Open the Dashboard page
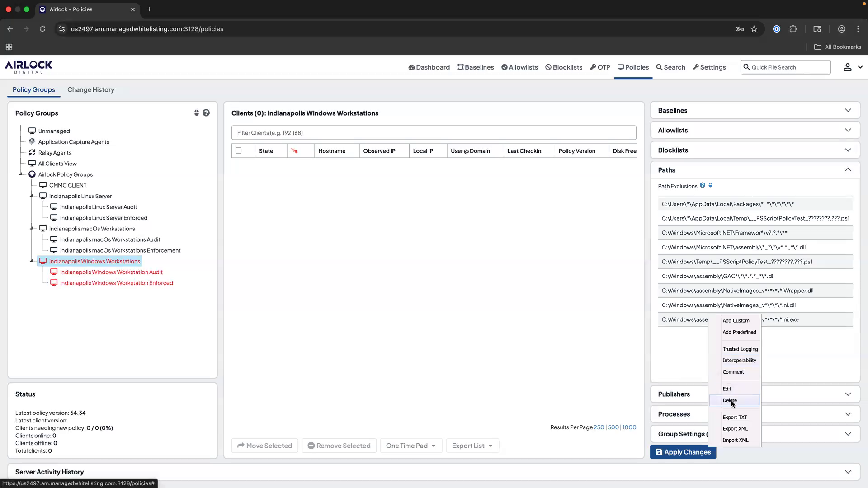The height and width of the screenshot is (488, 868). (x=429, y=67)
